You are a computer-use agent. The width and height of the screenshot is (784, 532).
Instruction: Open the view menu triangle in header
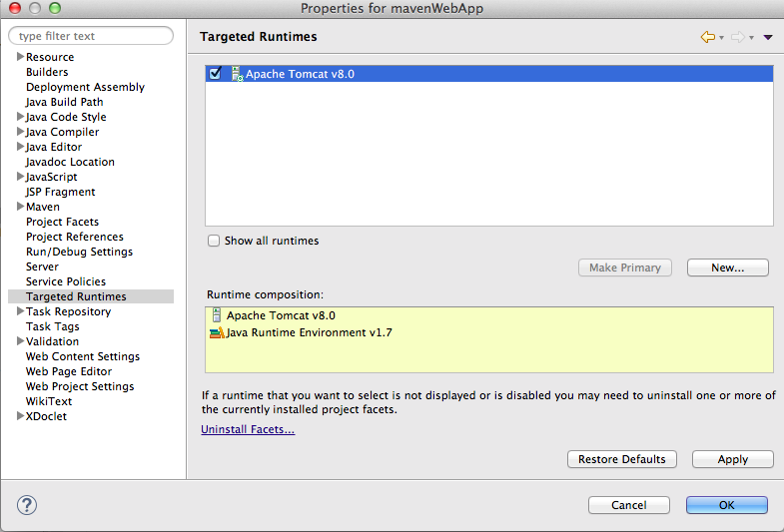point(768,38)
